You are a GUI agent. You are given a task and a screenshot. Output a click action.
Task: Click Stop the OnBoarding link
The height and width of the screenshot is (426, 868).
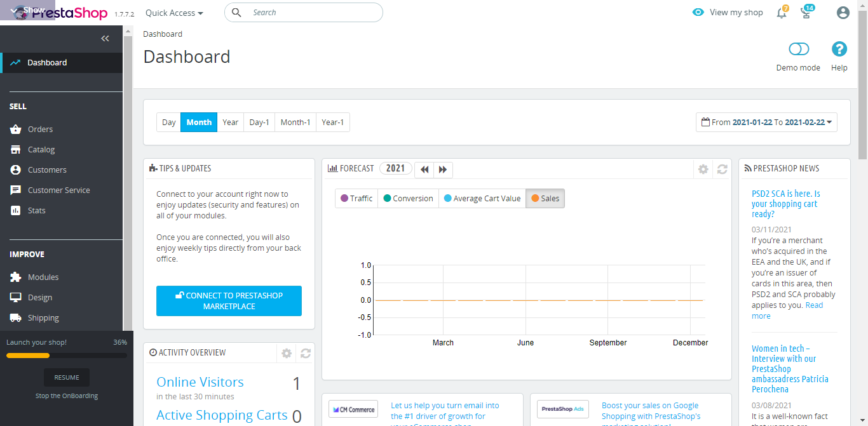tap(67, 396)
